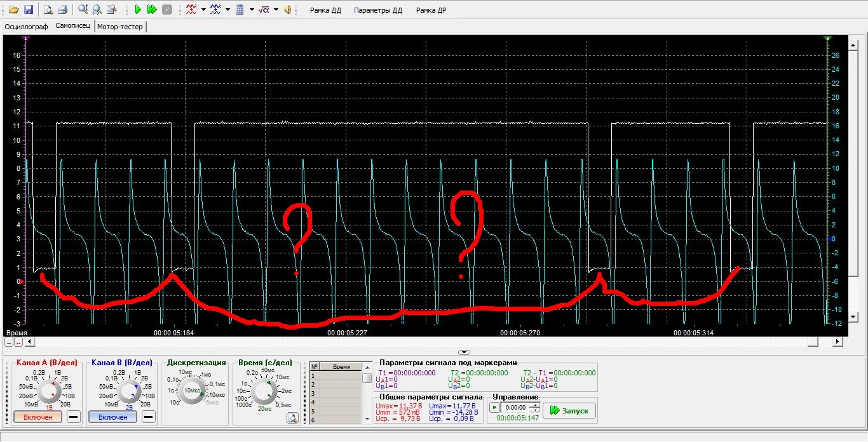
Task: Click the Рамка ДД menu item
Action: (x=325, y=10)
